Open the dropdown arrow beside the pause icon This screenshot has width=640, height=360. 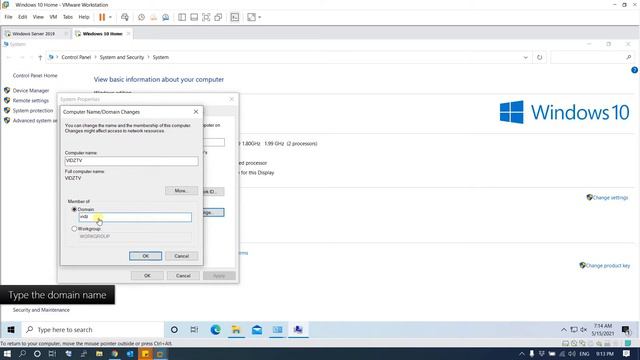click(110, 17)
